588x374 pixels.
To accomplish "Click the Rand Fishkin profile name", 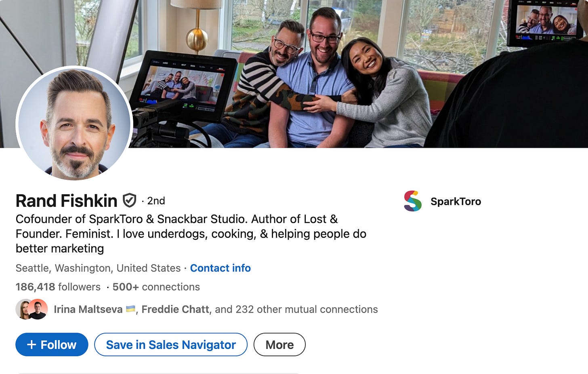I will tap(67, 201).
